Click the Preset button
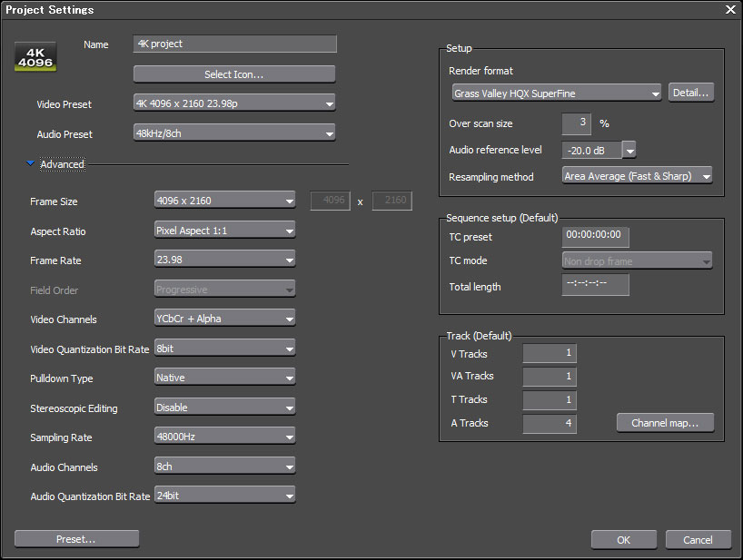The height and width of the screenshot is (560, 743). coord(76,539)
